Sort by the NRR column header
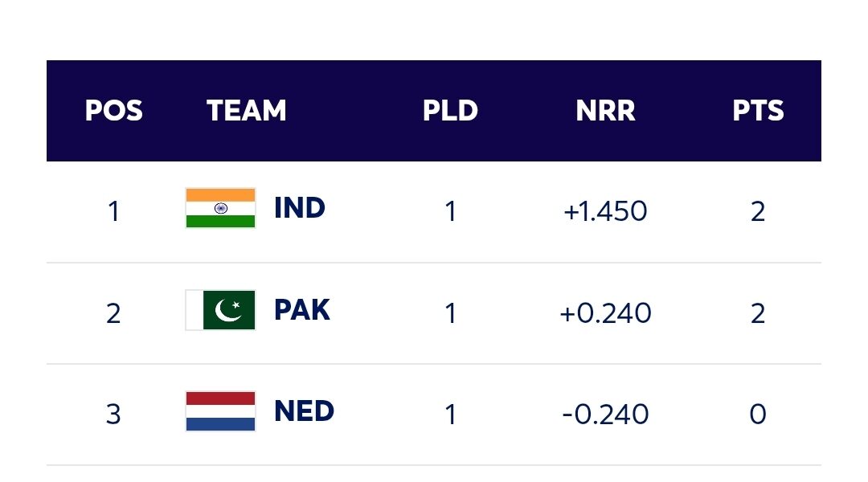 point(605,111)
